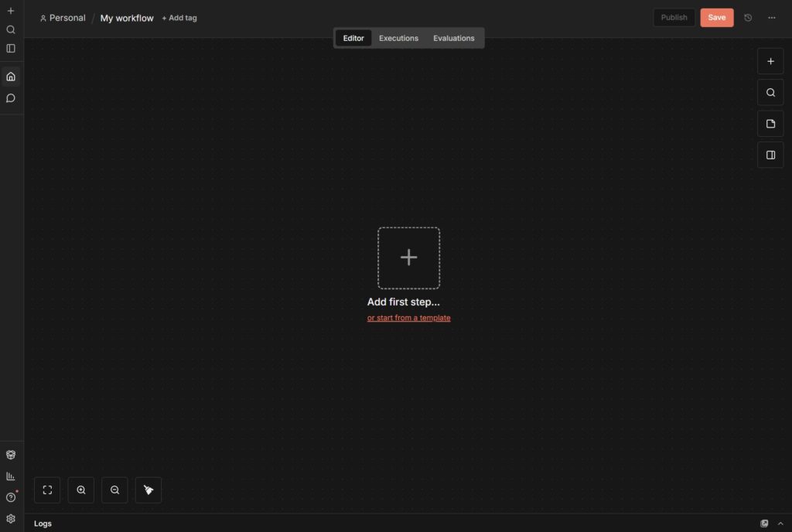The height and width of the screenshot is (532, 792).
Task: Toggle the left sidebar panel icon
Action: (11, 48)
